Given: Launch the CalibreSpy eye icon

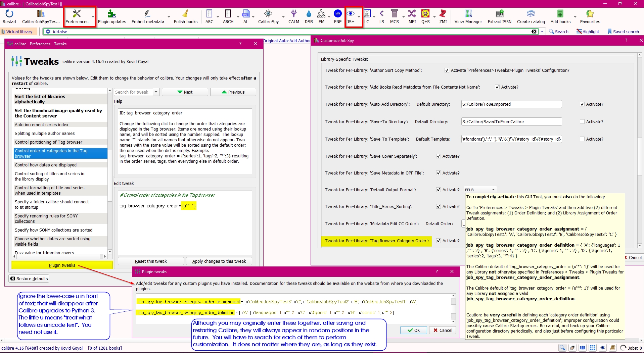Looking at the screenshot, I should pos(268,17).
